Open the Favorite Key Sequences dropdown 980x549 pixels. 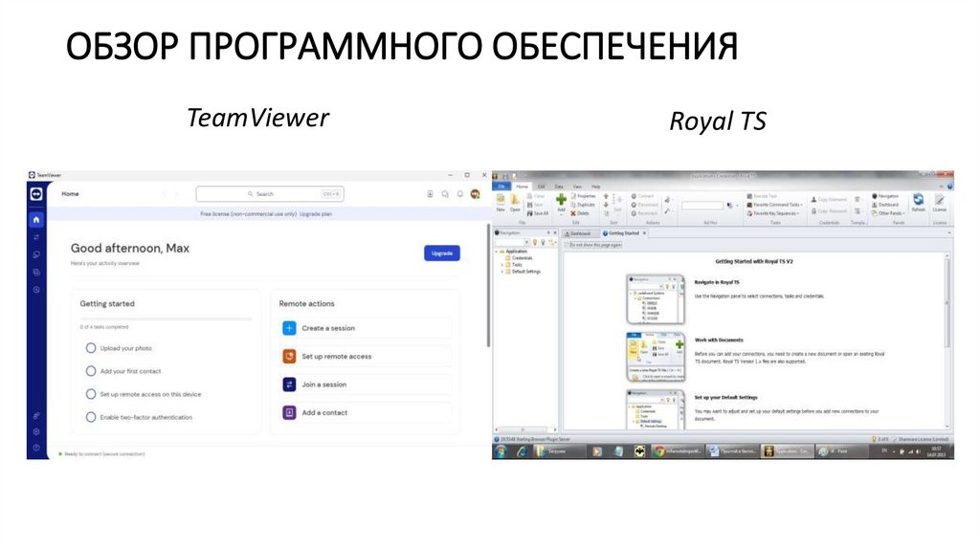(773, 213)
